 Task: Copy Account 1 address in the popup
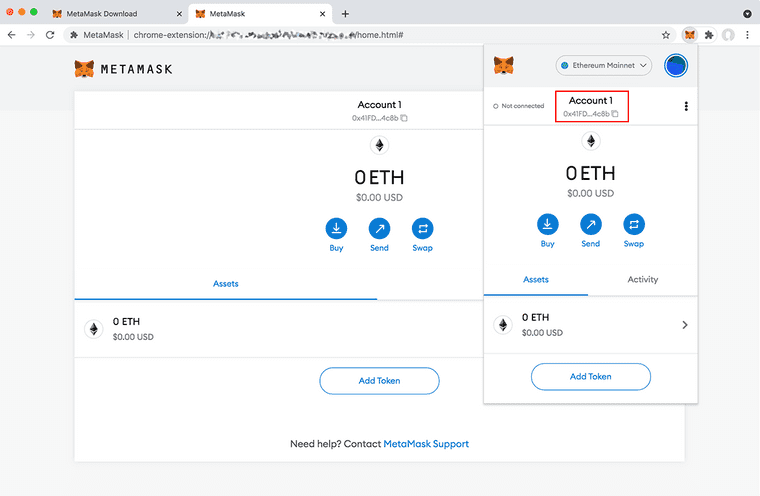(x=615, y=114)
